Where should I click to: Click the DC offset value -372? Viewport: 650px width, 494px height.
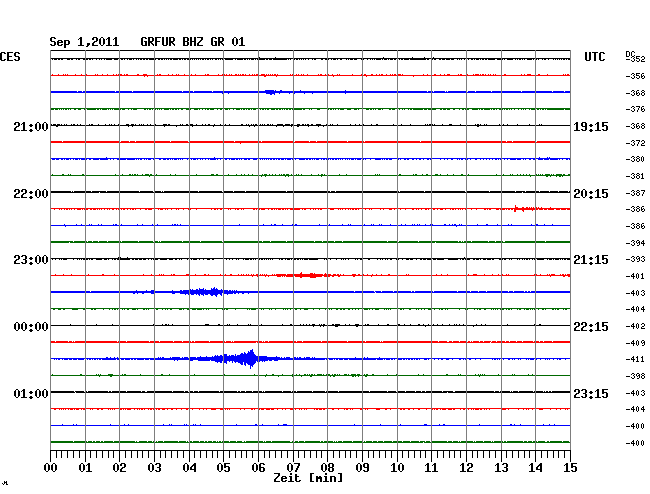tap(635, 143)
